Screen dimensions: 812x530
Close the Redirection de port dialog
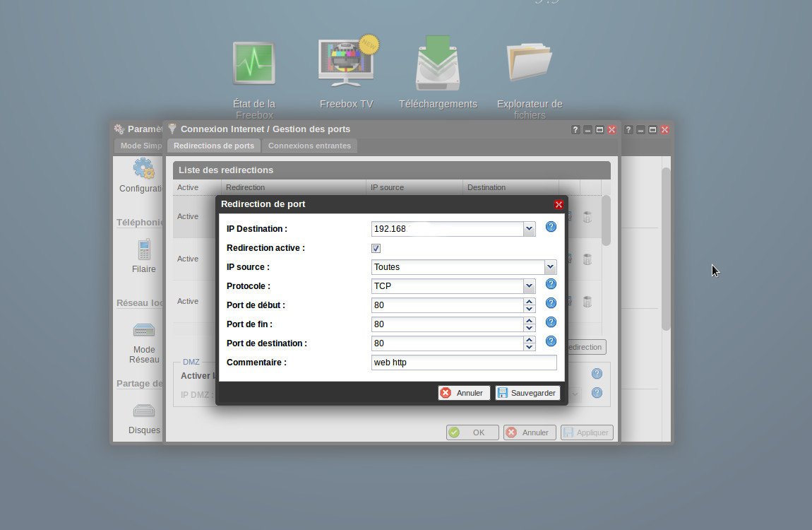559,205
